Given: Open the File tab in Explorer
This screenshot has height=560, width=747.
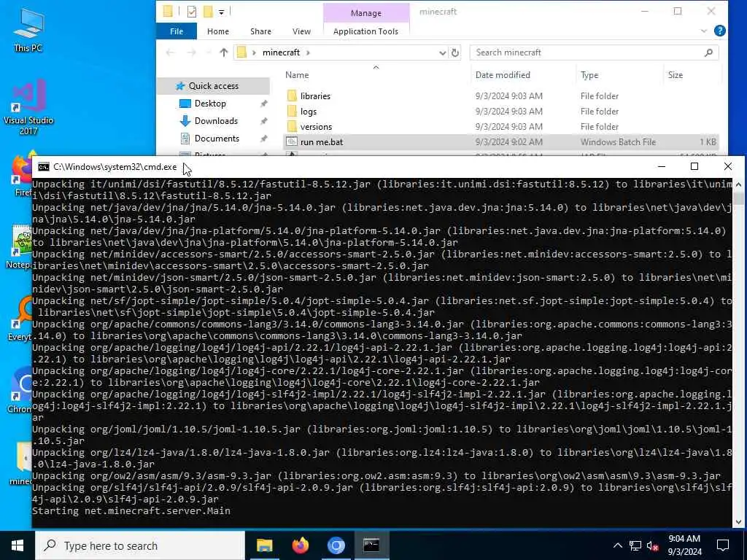Looking at the screenshot, I should click(177, 31).
